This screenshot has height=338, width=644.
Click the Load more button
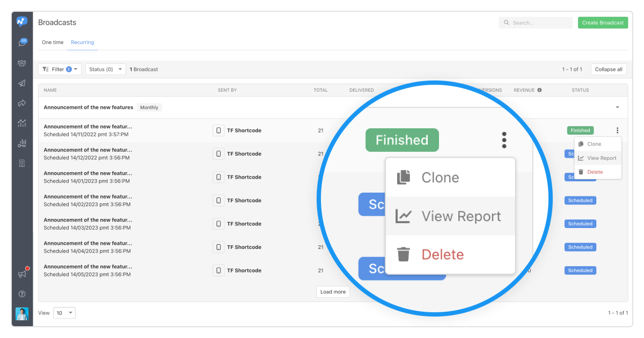click(x=333, y=292)
